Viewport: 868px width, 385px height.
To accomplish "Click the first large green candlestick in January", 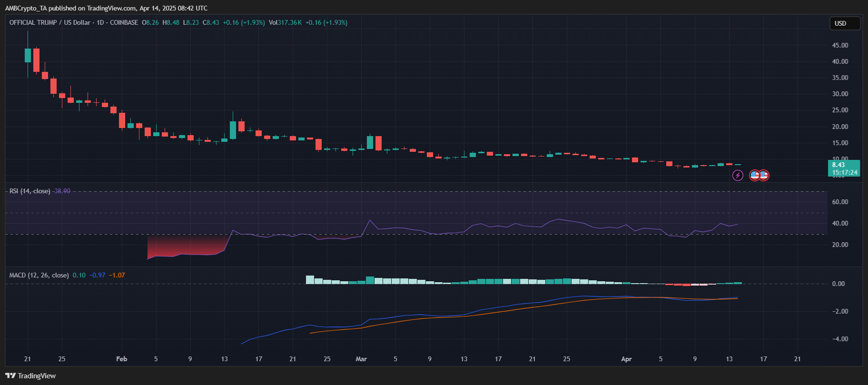I will coord(28,55).
